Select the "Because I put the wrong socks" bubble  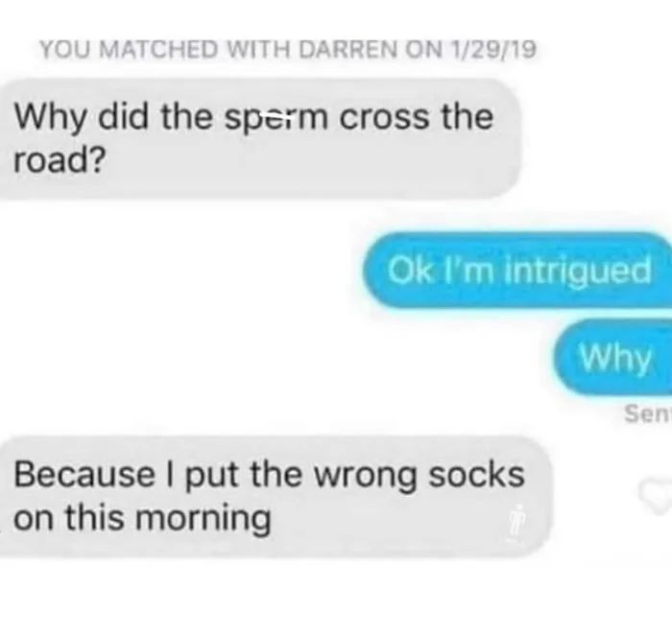pyautogui.click(x=275, y=496)
